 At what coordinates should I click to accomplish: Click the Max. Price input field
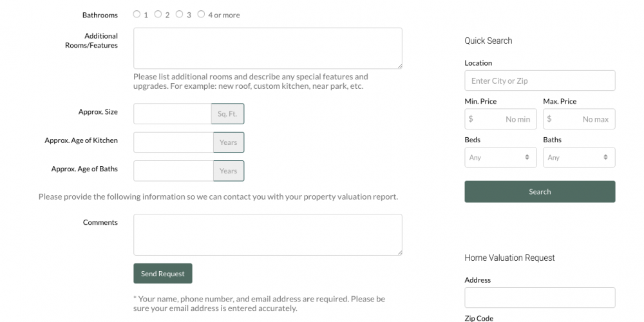click(579, 119)
